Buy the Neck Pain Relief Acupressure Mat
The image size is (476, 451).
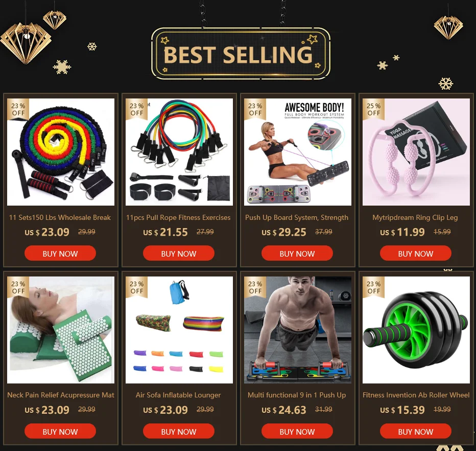click(x=60, y=431)
